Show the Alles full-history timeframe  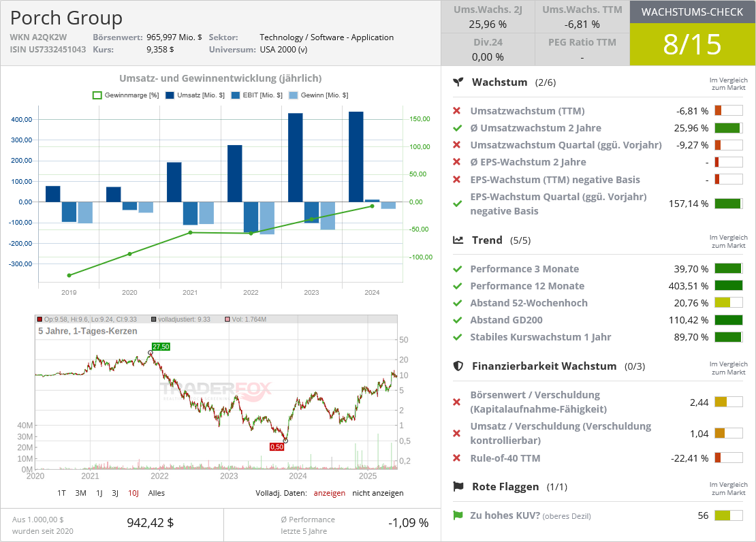[156, 493]
